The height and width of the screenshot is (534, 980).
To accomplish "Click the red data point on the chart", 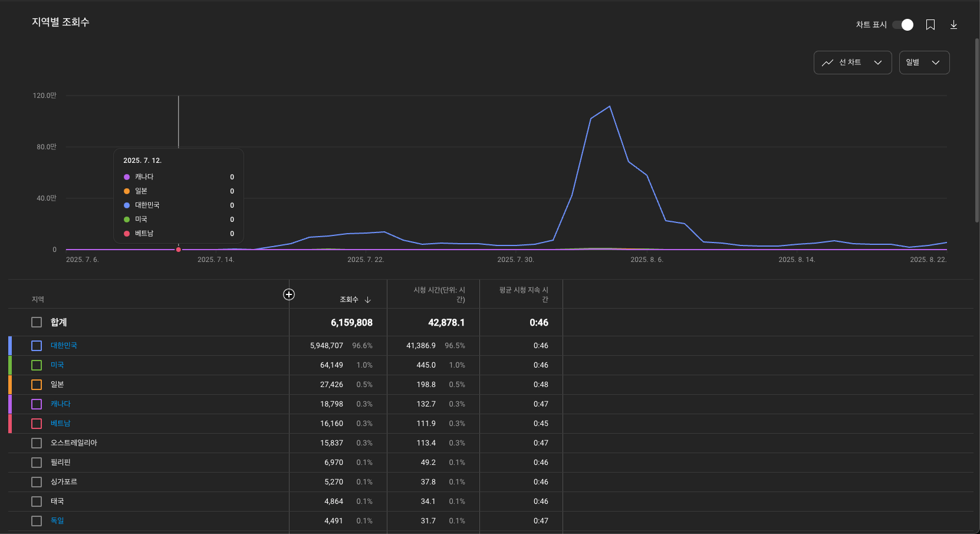I will pyautogui.click(x=179, y=250).
